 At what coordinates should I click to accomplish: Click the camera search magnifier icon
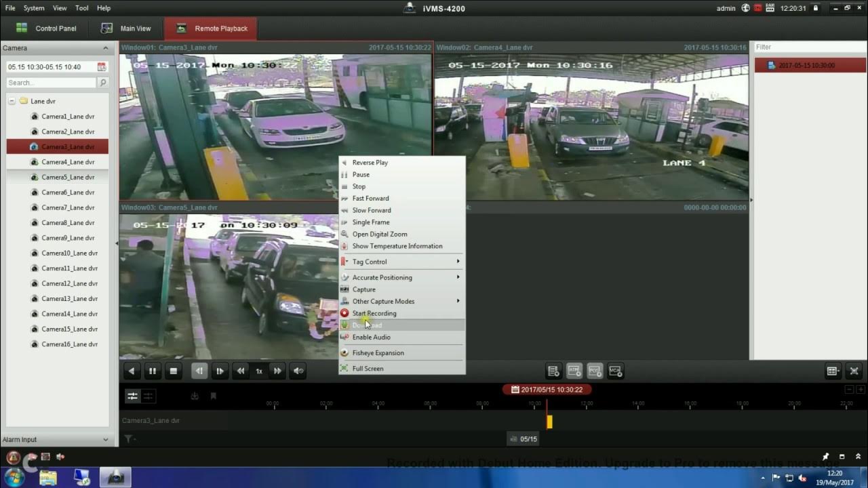pyautogui.click(x=103, y=83)
